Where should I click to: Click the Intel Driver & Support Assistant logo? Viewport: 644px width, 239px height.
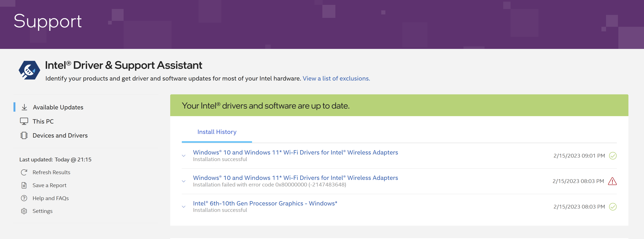click(29, 70)
